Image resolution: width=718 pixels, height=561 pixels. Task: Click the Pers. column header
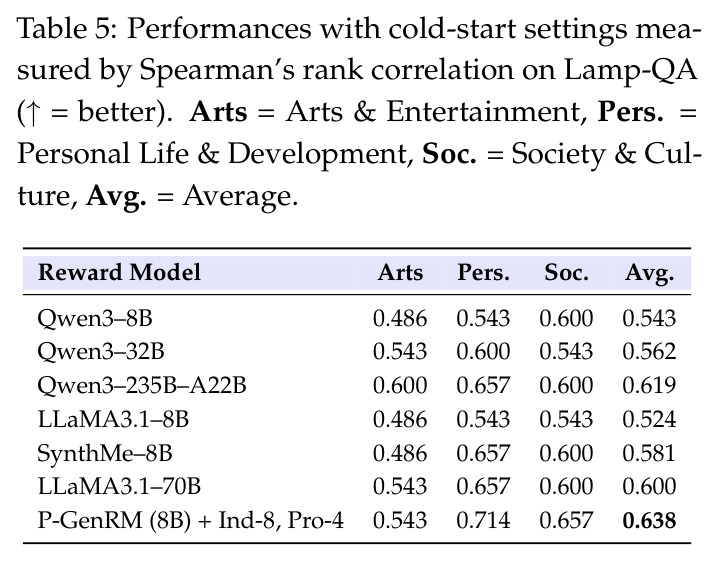point(484,272)
